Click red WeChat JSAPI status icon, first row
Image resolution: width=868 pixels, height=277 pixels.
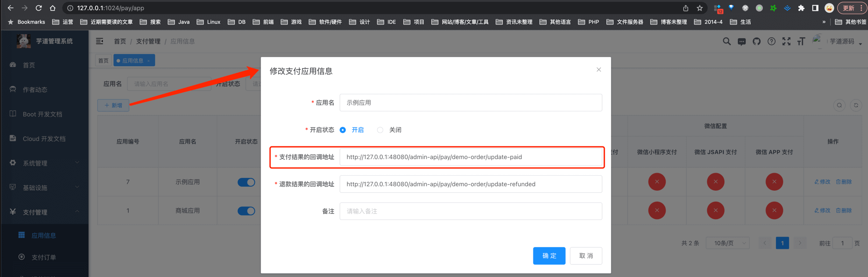click(715, 182)
